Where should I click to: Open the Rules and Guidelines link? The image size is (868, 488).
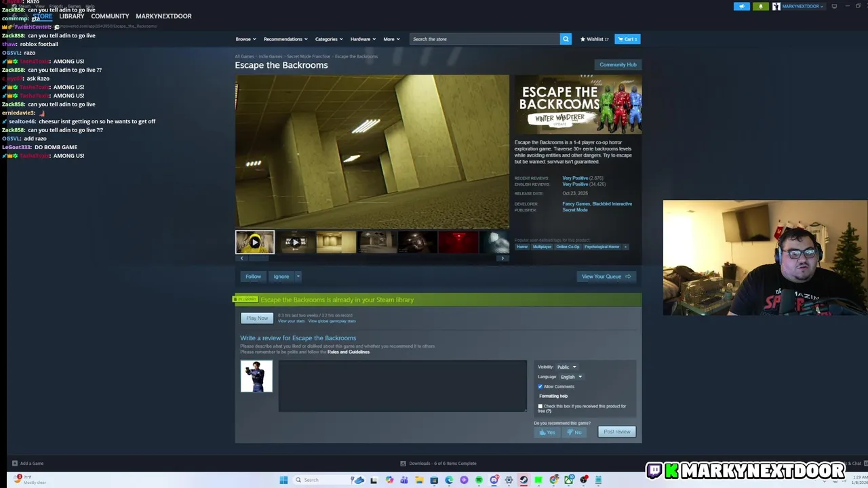click(349, 352)
